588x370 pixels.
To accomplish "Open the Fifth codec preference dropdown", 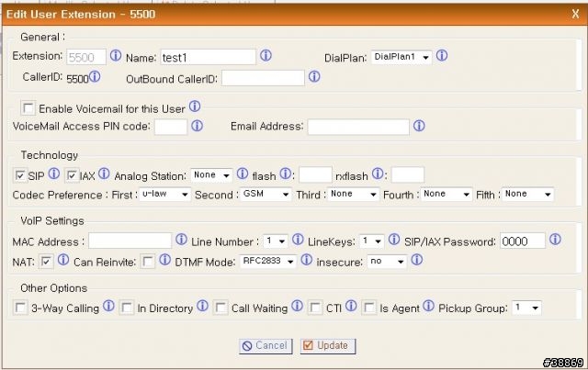I will coord(527,195).
